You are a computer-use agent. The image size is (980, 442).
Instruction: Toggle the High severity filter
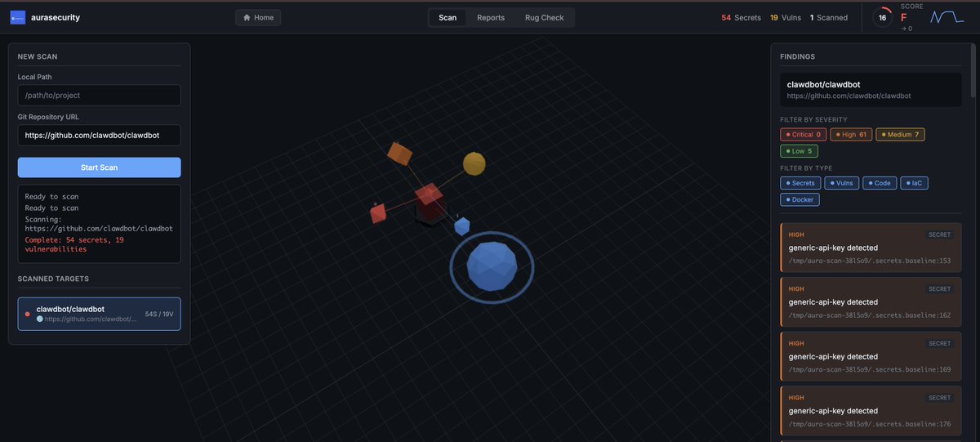tap(852, 135)
